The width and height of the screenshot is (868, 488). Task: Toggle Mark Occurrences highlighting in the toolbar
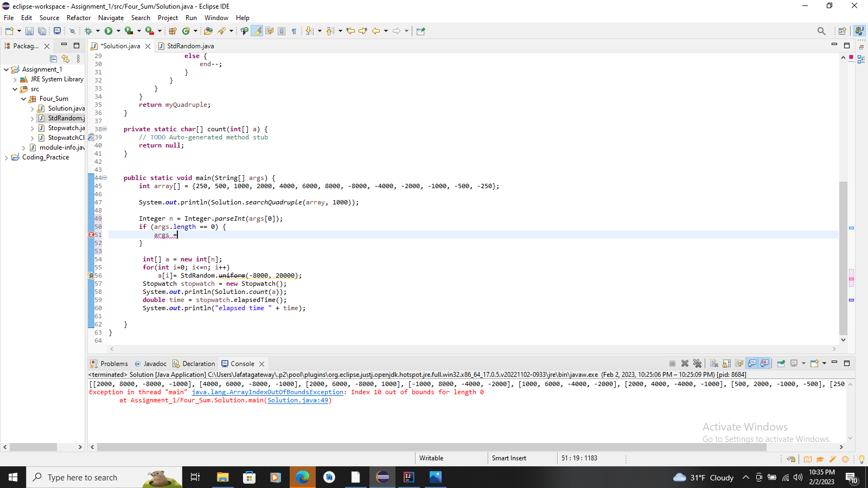tap(257, 31)
